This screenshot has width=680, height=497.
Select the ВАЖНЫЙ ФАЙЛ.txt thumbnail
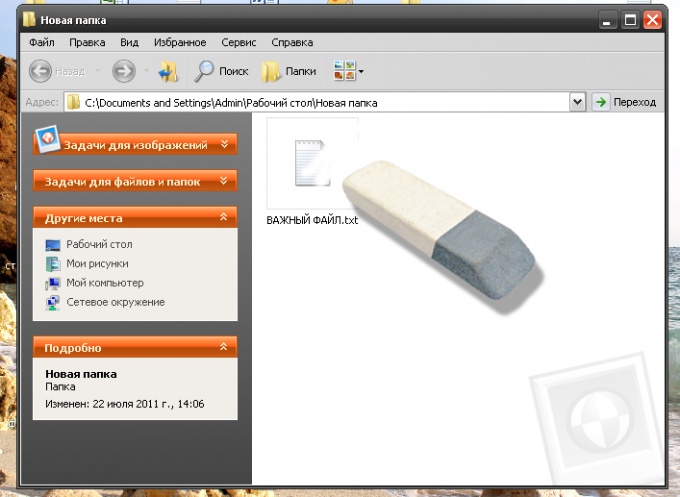point(312,163)
